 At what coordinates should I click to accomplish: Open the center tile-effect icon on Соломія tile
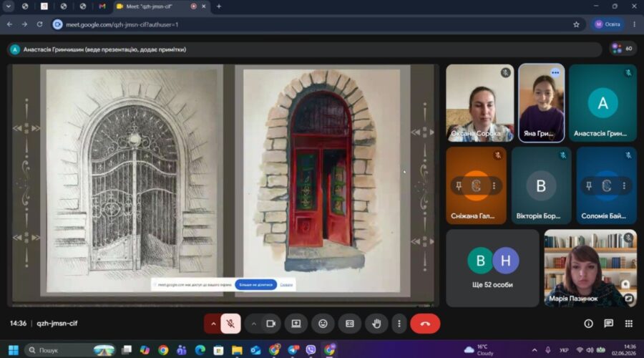tap(606, 185)
